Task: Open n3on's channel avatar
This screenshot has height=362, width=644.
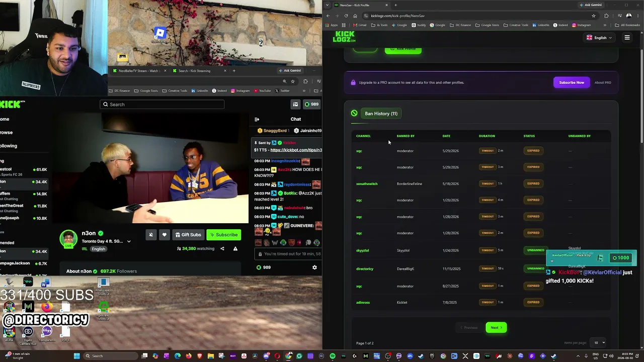Action: [68, 239]
